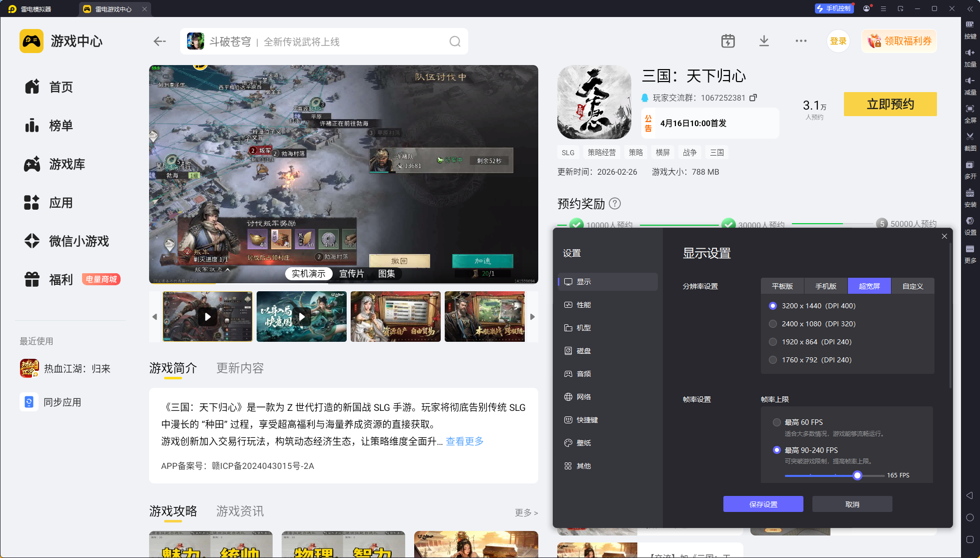Open the 多开 multi-instance tool
980x558 pixels.
[x=970, y=170]
